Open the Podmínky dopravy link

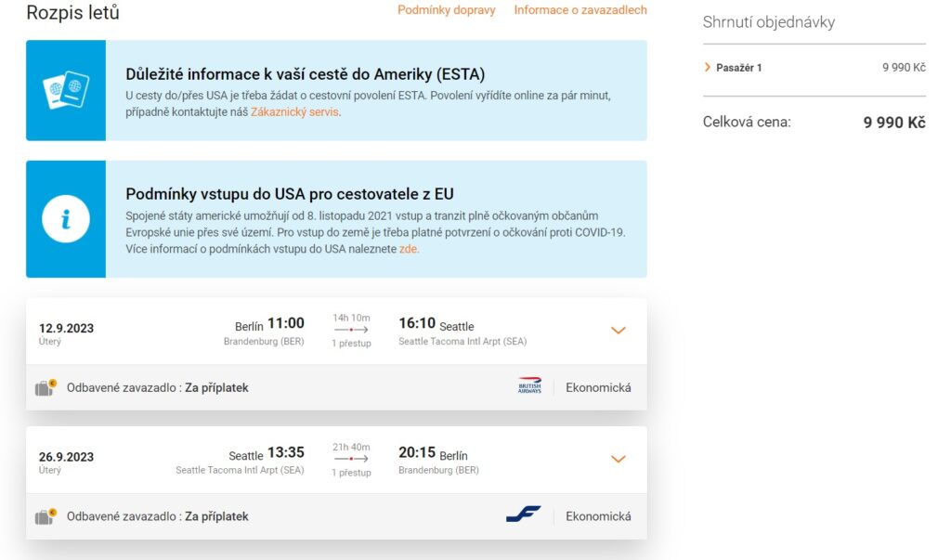click(x=447, y=10)
